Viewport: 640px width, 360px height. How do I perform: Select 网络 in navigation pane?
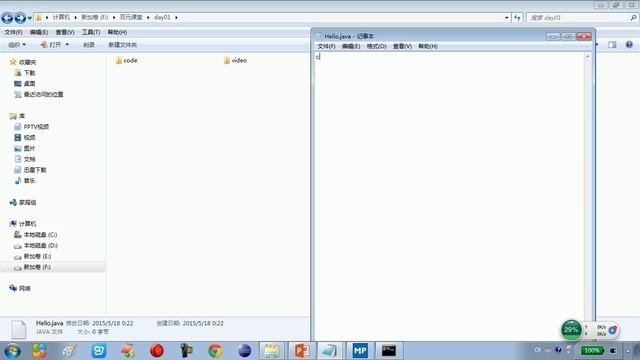[x=24, y=288]
